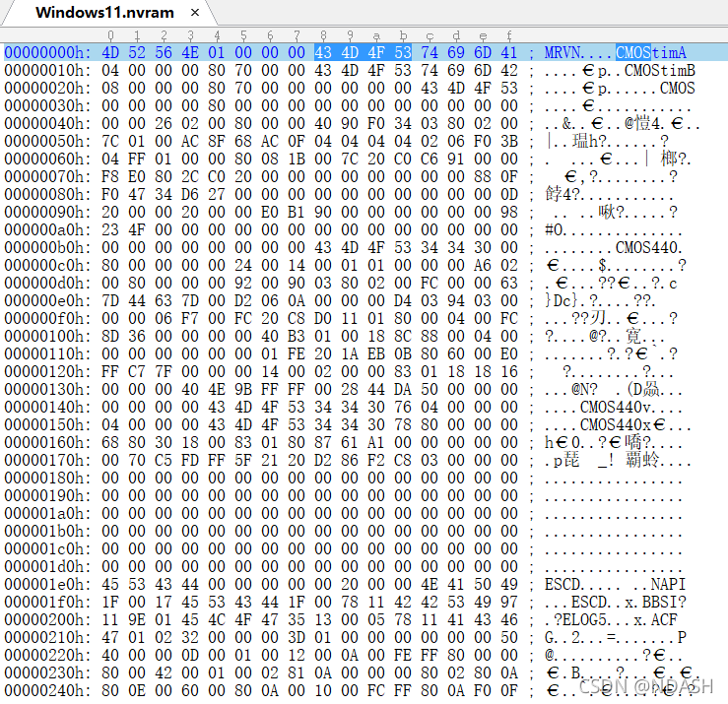Click offset label 00000040h
Viewport: 728px width, 704px height.
click(x=47, y=123)
